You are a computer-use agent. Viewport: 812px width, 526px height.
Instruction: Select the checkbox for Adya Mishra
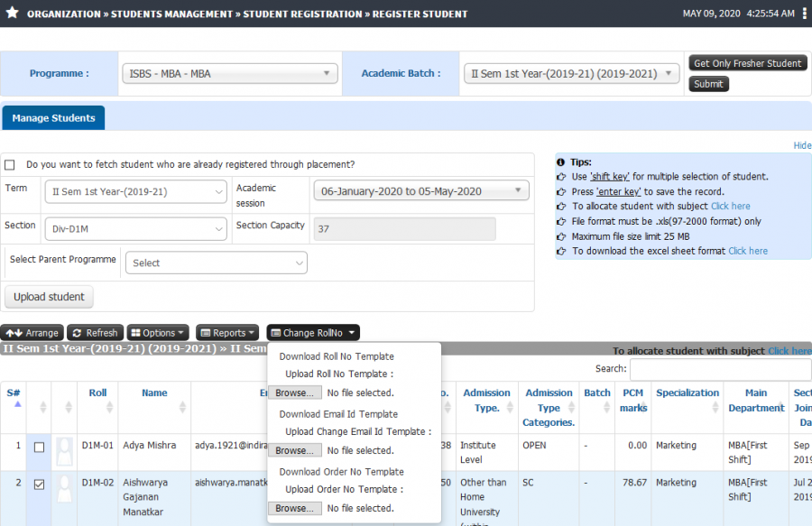39,448
